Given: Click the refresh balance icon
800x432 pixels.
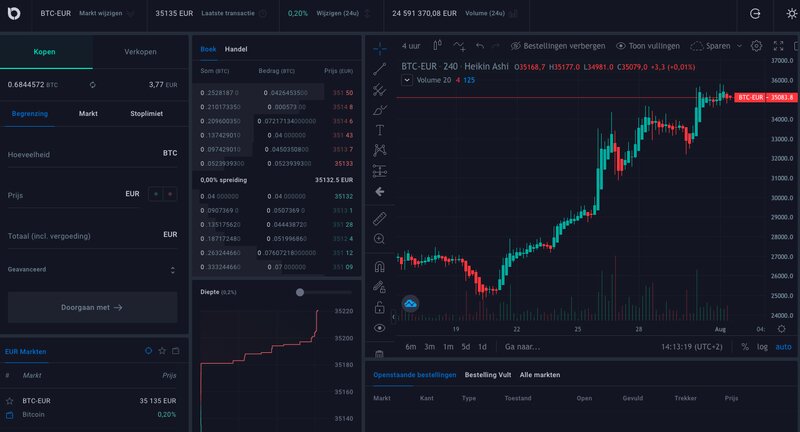Looking at the screenshot, I should click(x=92, y=85).
